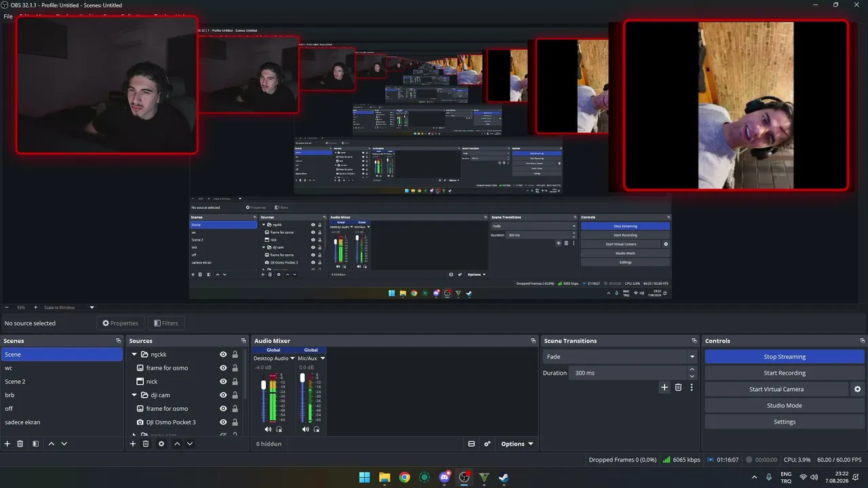
Task: Switch to the brb scene
Action: point(62,395)
